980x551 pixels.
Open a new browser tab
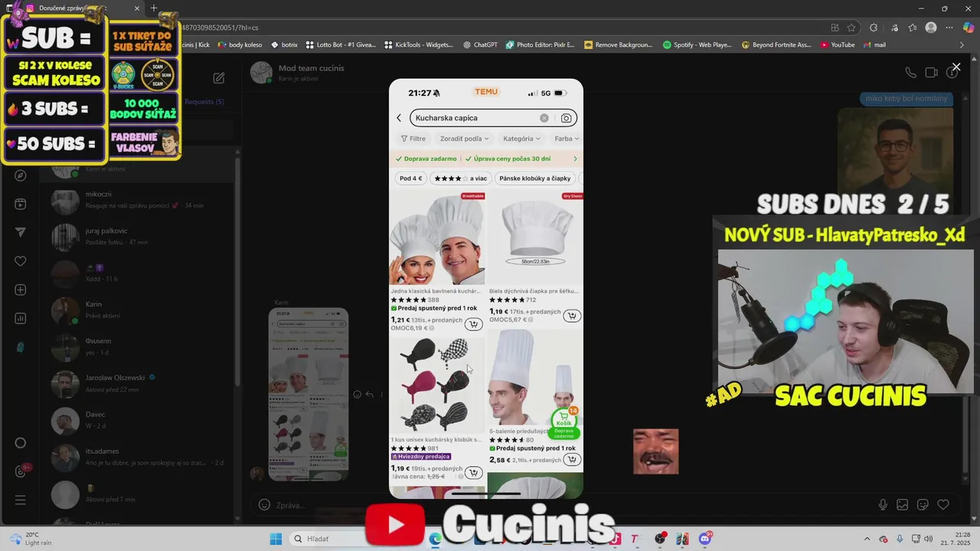coord(154,8)
